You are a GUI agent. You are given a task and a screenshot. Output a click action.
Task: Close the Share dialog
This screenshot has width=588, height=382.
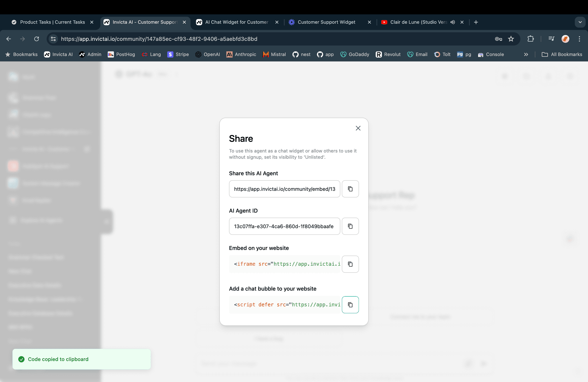pyautogui.click(x=358, y=128)
